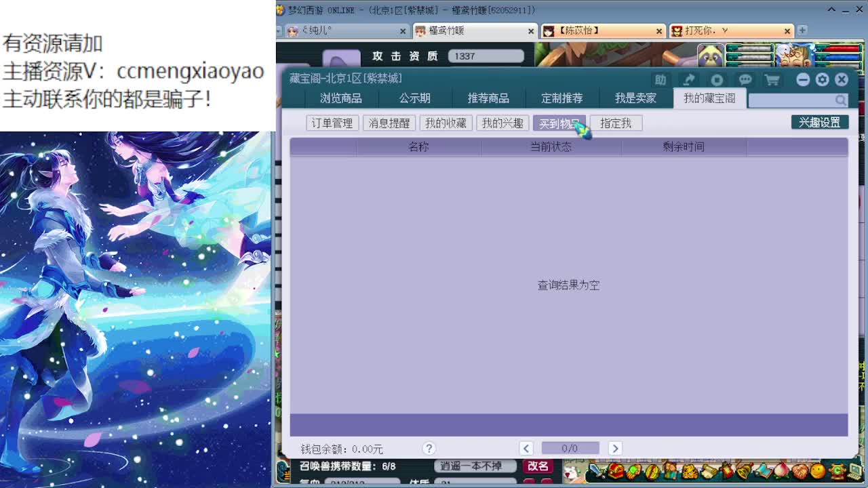Screen dimensions: 868x488
Task: Open the 浏览商品 tab
Action: [341, 98]
